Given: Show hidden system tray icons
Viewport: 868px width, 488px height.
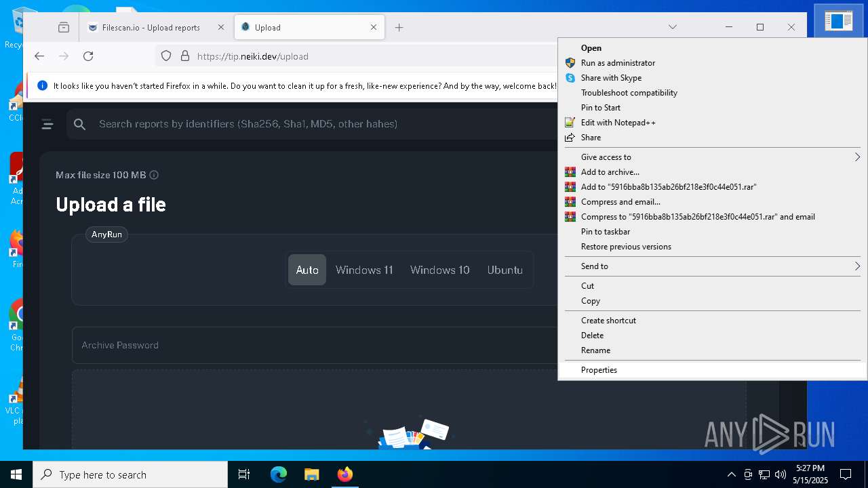Looking at the screenshot, I should click(731, 474).
